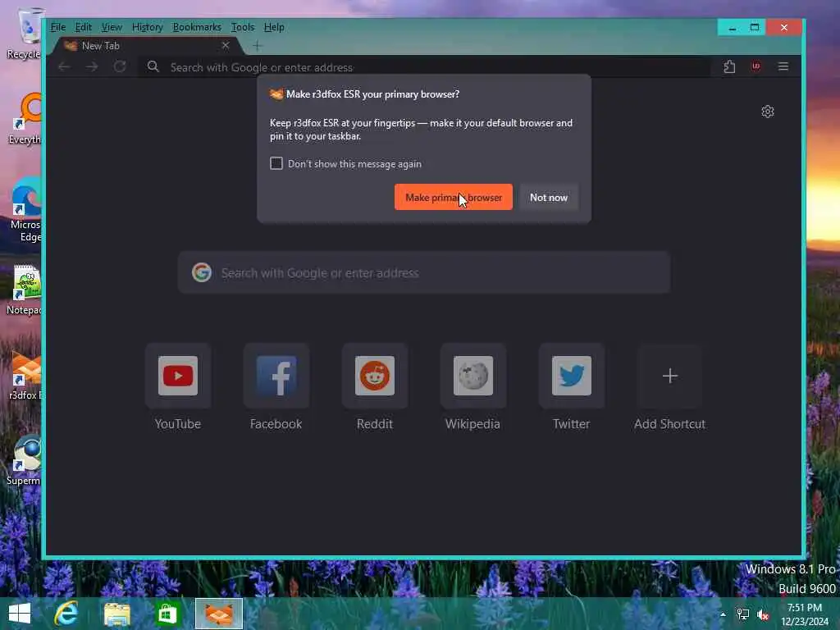Open the Bookmarks menu

coord(197,27)
